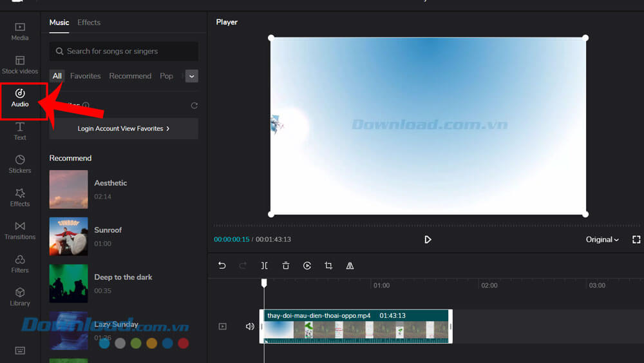Expand the music category dropdown arrow
Image resolution: width=644 pixels, height=363 pixels.
[x=192, y=76]
